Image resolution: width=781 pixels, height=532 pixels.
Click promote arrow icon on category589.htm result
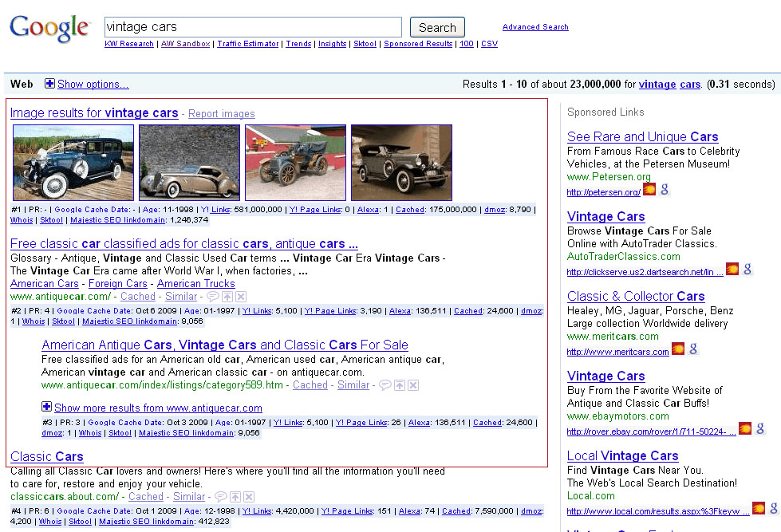click(399, 385)
